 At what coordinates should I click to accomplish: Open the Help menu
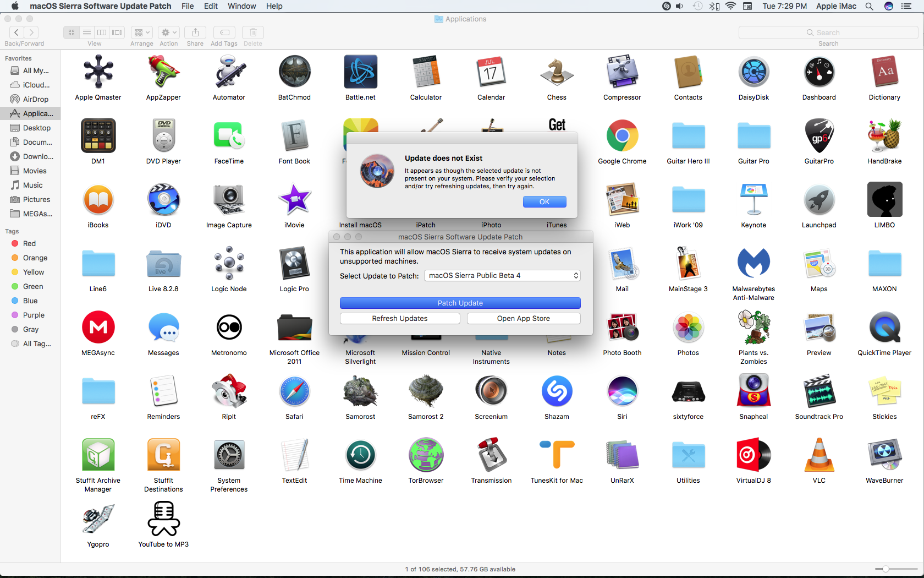(x=274, y=6)
